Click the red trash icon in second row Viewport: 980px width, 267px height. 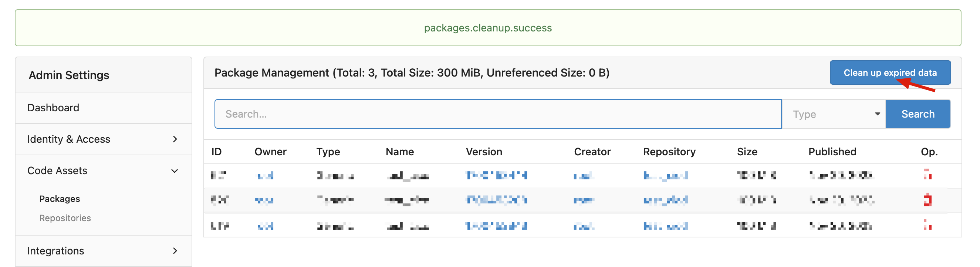point(927,200)
